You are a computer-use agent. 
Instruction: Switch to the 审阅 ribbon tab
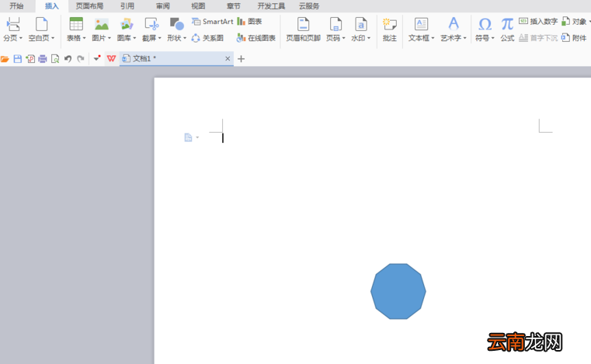click(x=163, y=6)
